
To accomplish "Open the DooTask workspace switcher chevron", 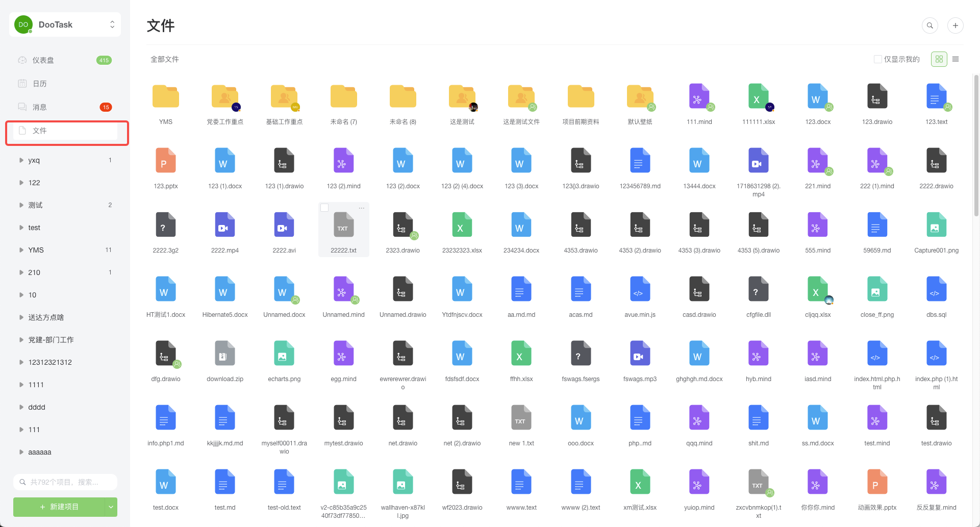I will pyautogui.click(x=112, y=24).
